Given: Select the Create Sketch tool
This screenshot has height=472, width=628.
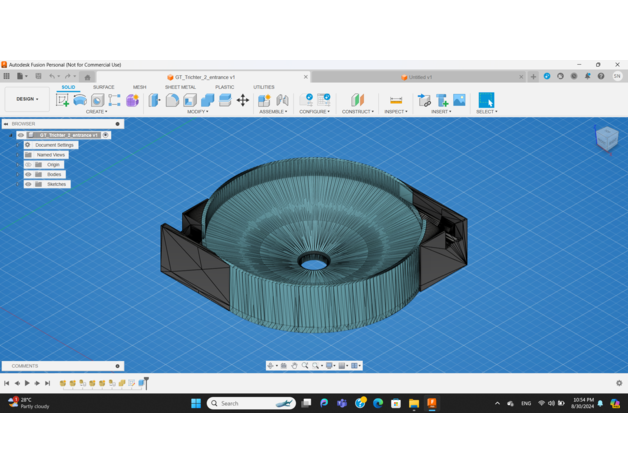Looking at the screenshot, I should [63, 100].
